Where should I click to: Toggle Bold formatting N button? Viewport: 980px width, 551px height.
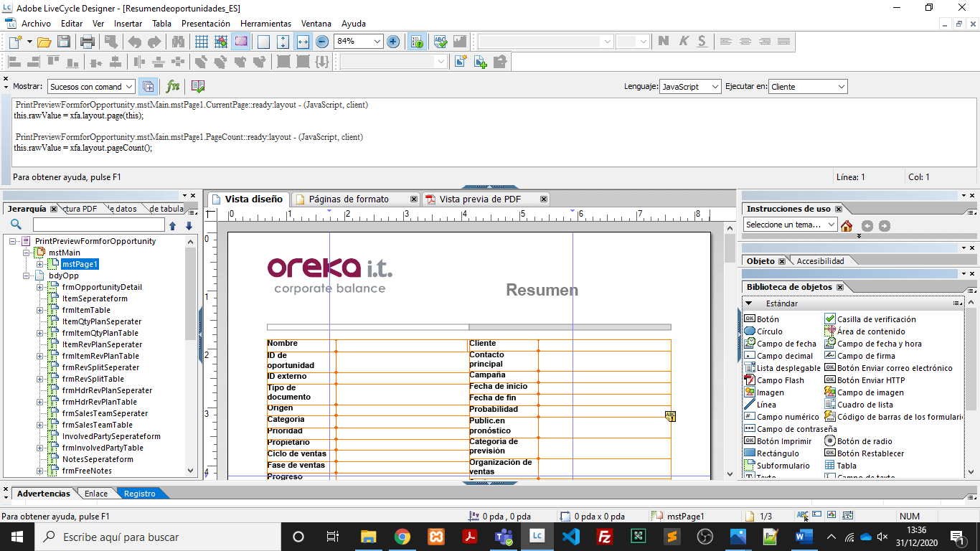664,42
